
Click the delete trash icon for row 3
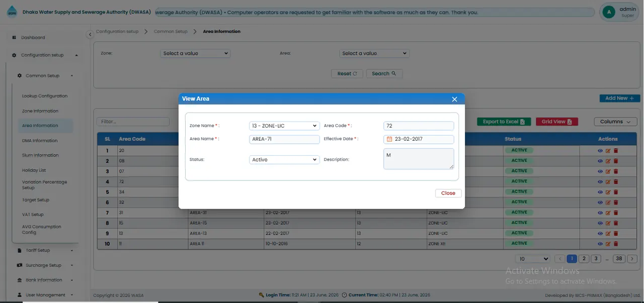(x=616, y=171)
